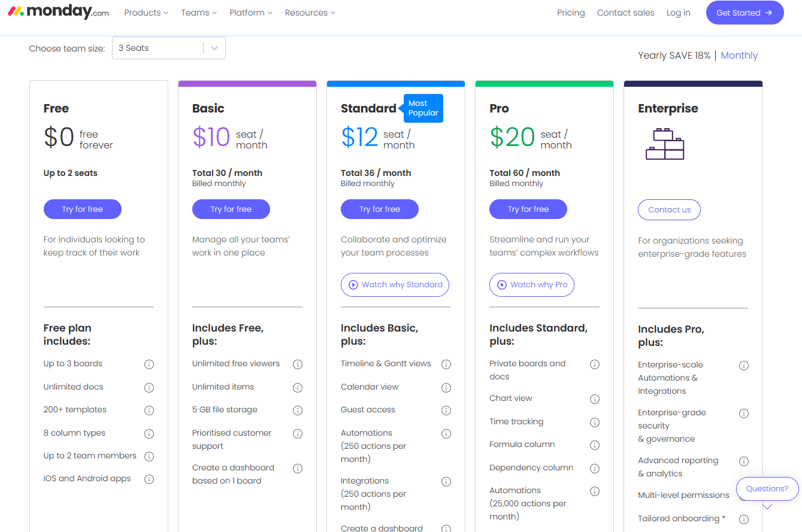This screenshot has height=532, width=802.
Task: Open info icon for Basic dashboard based on 1 board
Action: (298, 469)
